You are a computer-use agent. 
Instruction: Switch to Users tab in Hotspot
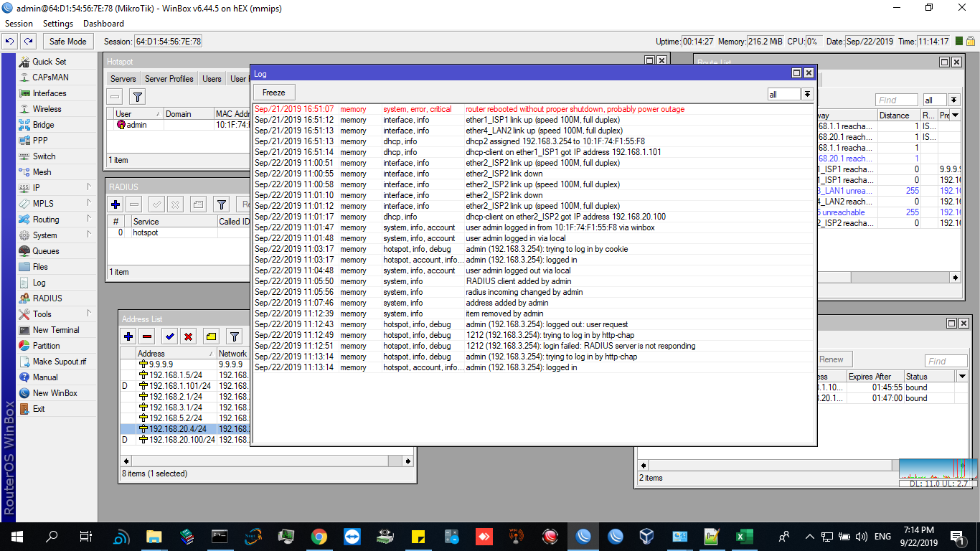(212, 79)
